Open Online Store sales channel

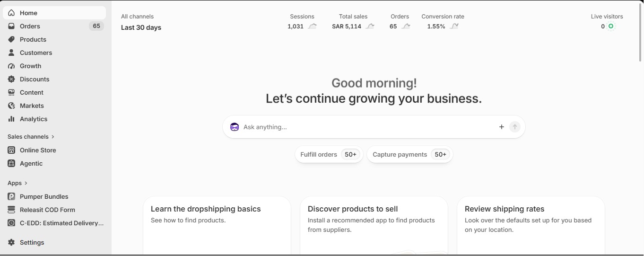(54, 150)
